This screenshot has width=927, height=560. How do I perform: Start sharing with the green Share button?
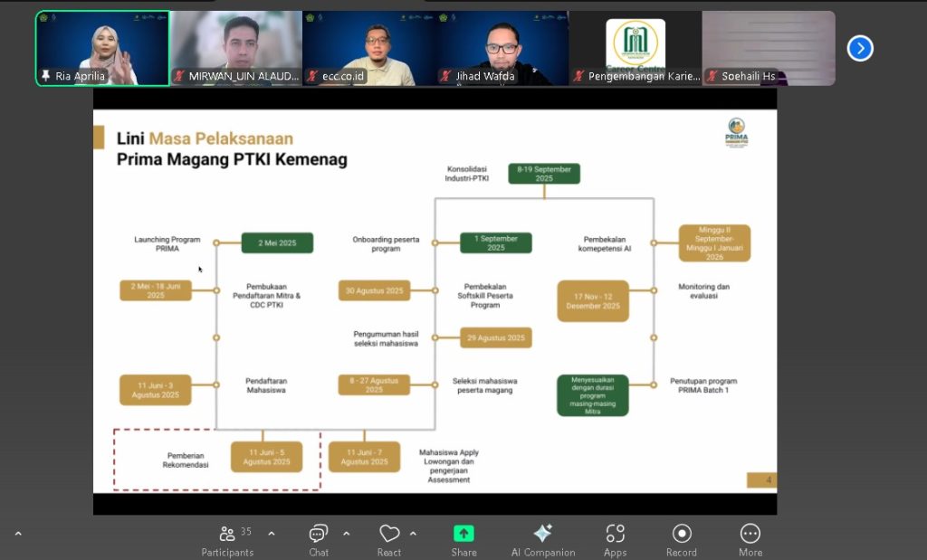coord(463,540)
